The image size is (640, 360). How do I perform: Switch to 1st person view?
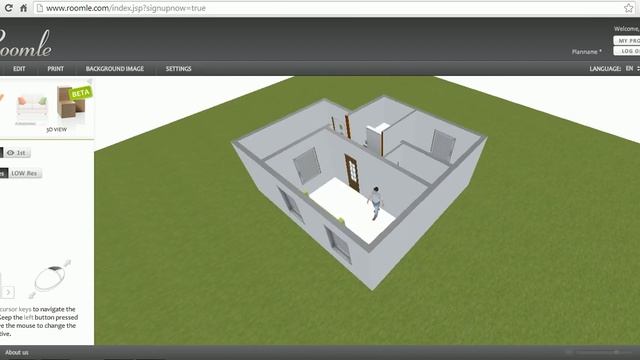tap(17, 153)
